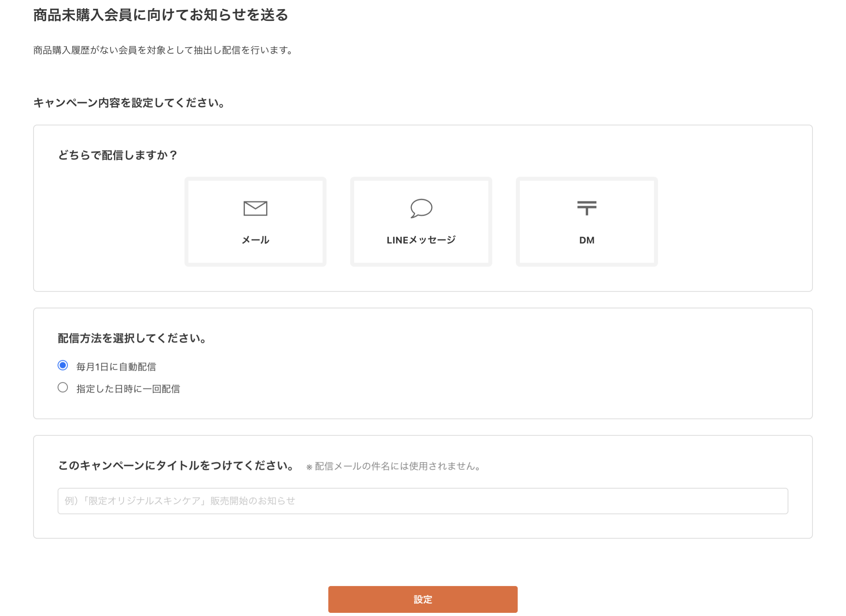Focus the campaign title input field
This screenshot has height=616, width=846.
(x=422, y=501)
